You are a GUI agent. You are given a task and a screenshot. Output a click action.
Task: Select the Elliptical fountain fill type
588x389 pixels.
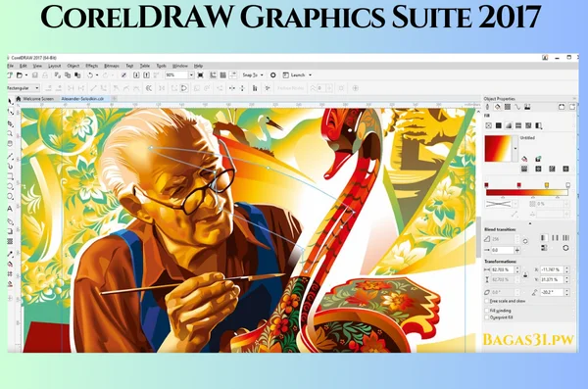click(538, 170)
